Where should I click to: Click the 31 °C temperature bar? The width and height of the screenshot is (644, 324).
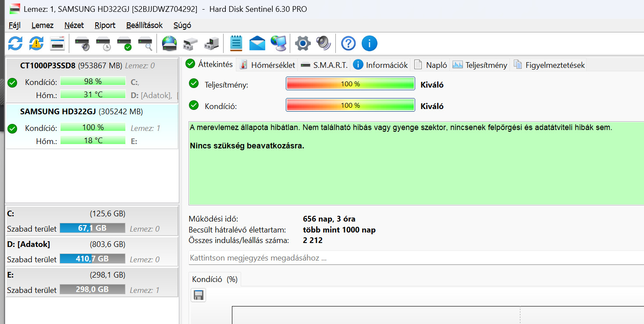click(x=93, y=94)
